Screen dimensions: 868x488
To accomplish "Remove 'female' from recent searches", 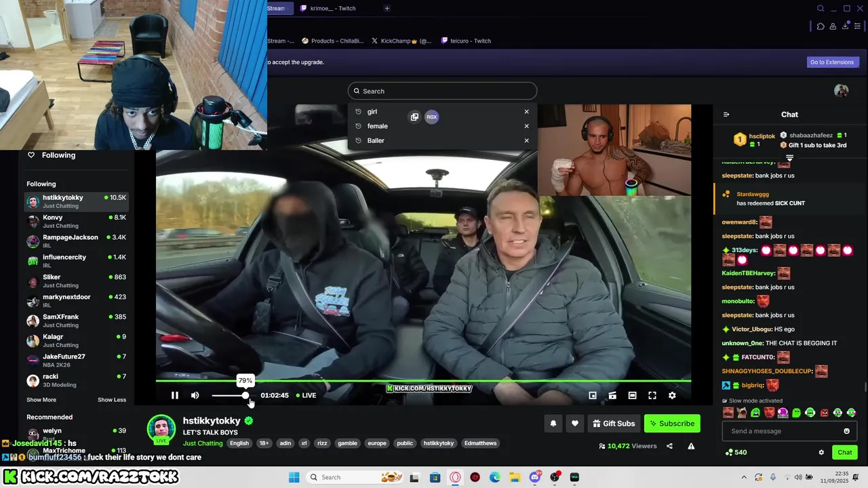I will [x=526, y=126].
